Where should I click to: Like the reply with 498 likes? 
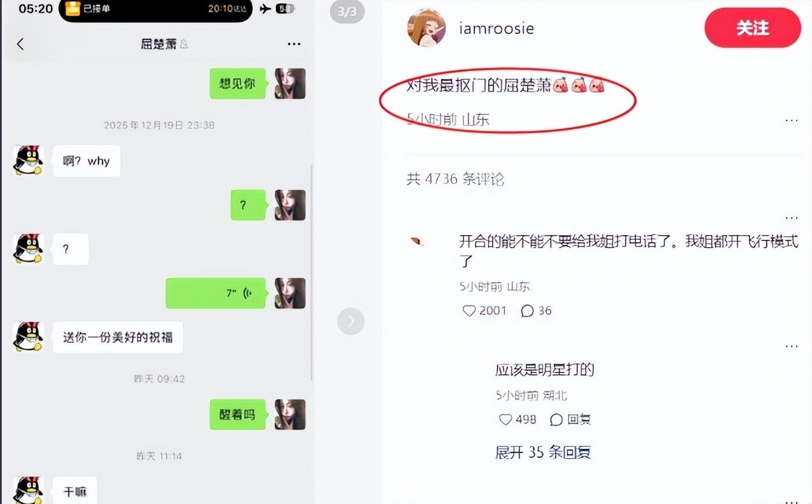coord(517,419)
